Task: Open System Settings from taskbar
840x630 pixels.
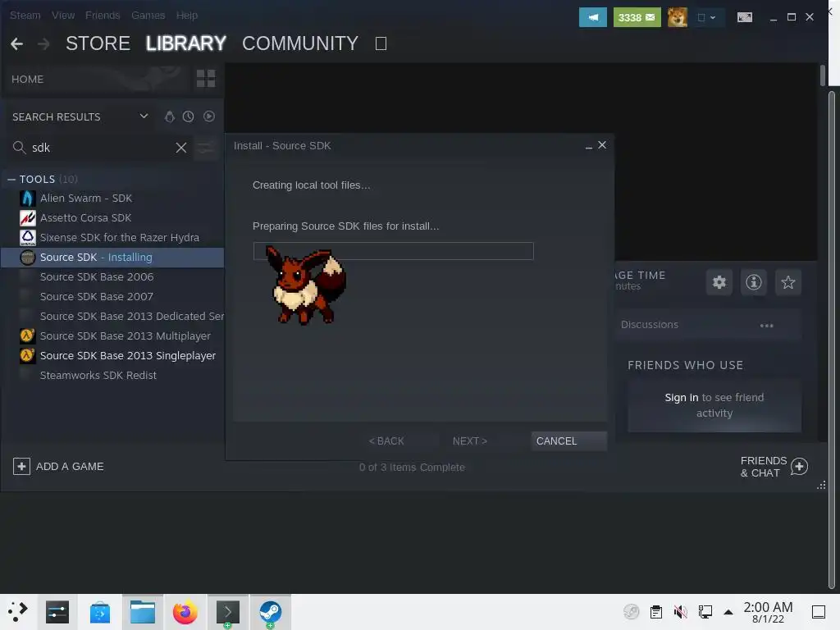Action: [57, 612]
